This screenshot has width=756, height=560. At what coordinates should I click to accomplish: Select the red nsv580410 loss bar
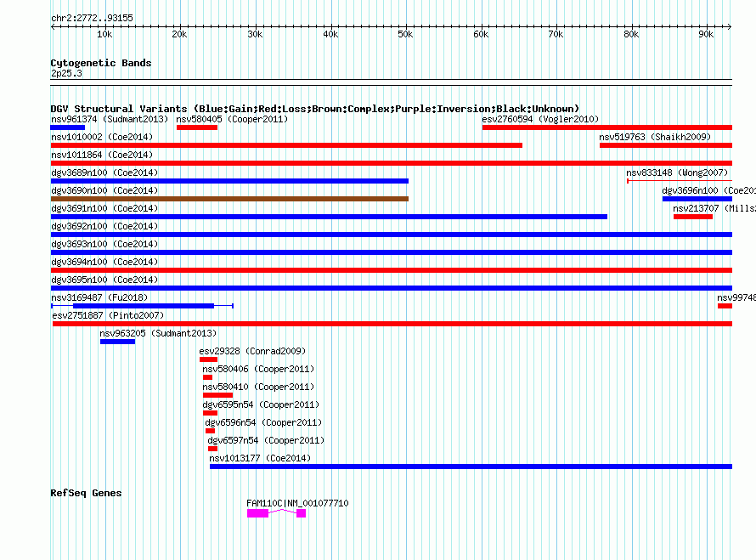pos(218,395)
